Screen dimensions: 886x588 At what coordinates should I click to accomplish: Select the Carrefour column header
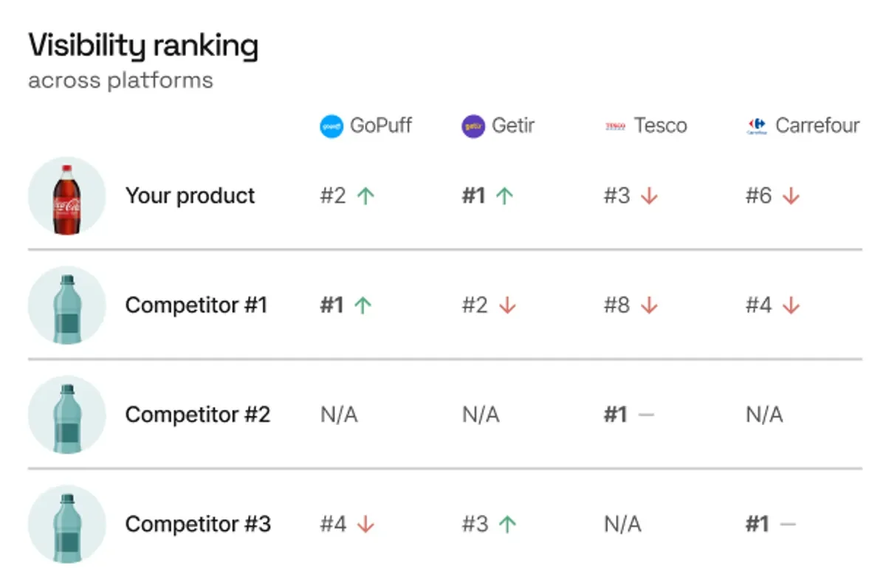click(803, 126)
